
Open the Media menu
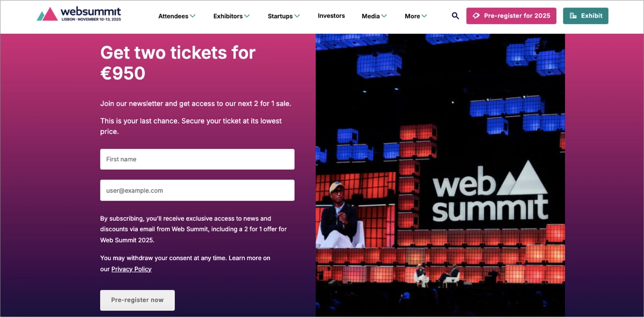(370, 16)
